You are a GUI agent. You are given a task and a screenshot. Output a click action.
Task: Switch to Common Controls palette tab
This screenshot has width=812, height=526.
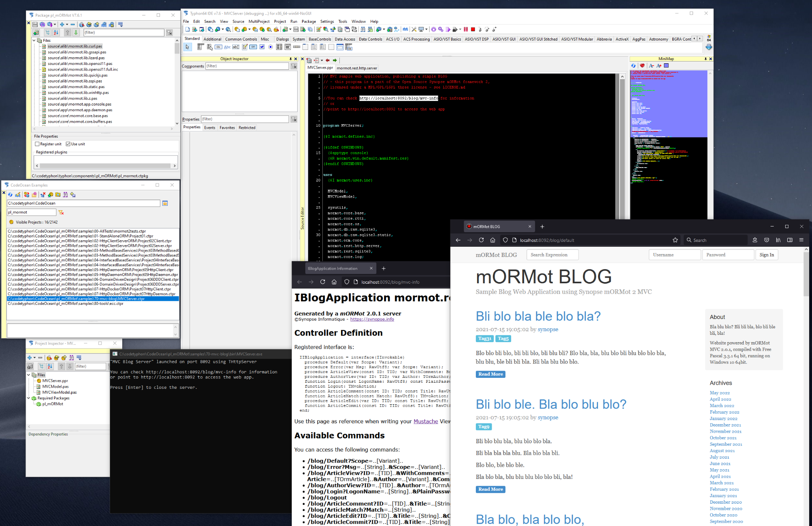(x=241, y=39)
